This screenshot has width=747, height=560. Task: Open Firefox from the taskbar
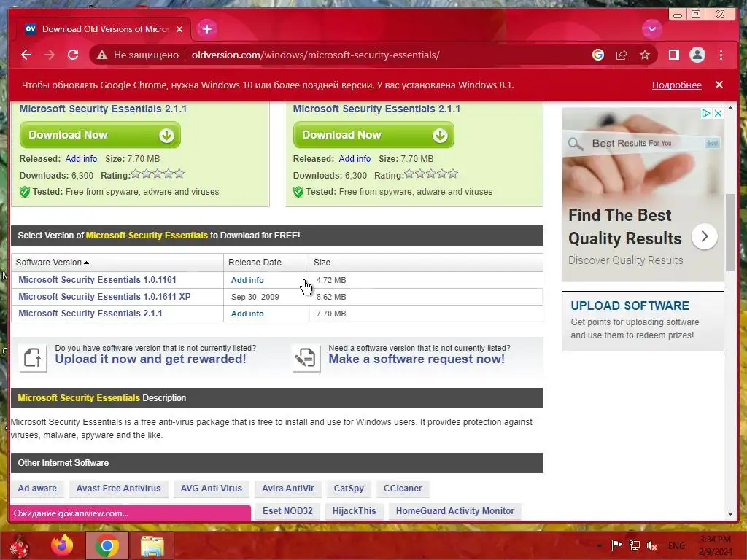(62, 545)
